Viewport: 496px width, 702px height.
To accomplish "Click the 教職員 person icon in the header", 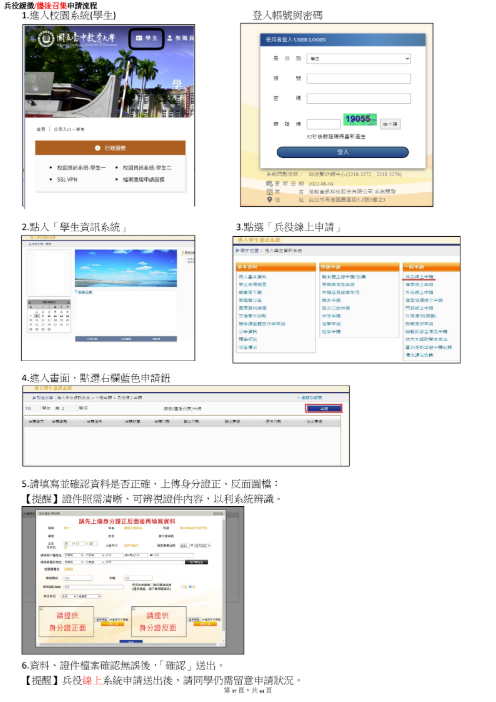I will click(x=170, y=39).
